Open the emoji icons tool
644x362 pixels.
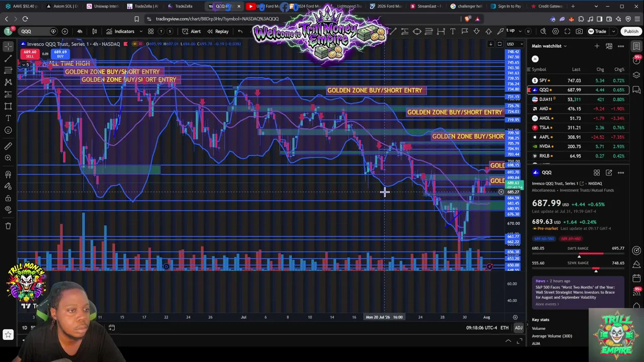8,130
